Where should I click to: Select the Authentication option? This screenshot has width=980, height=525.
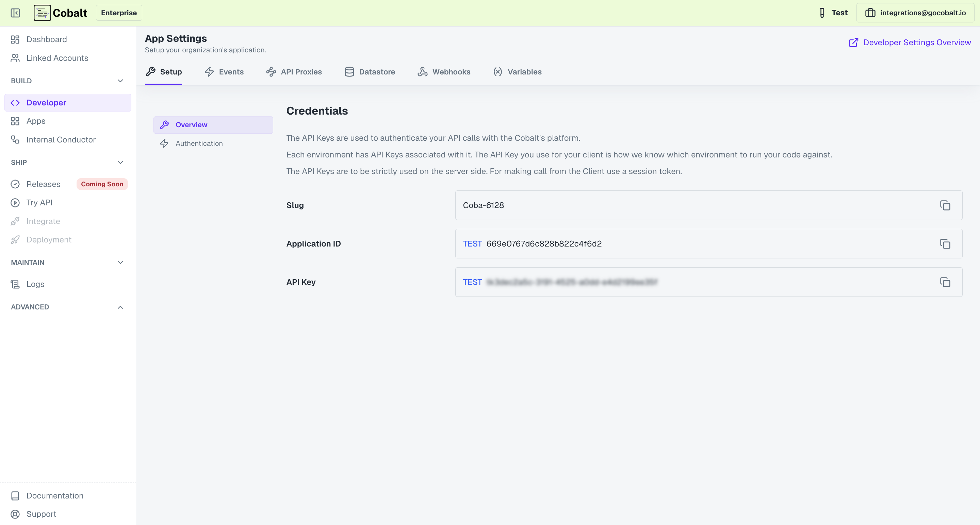coord(199,143)
